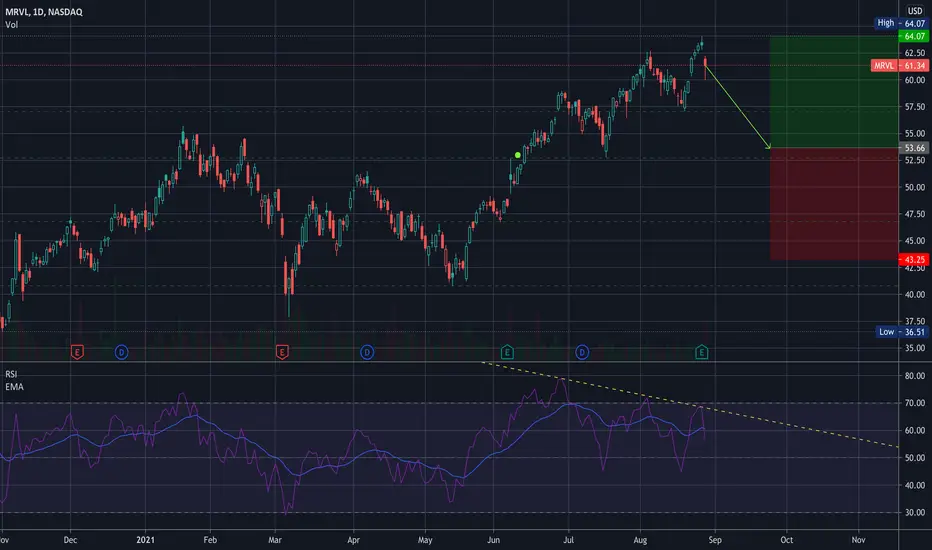This screenshot has width=932, height=550.
Task: Click the 30.00 level on the RSI axis
Action: point(914,513)
